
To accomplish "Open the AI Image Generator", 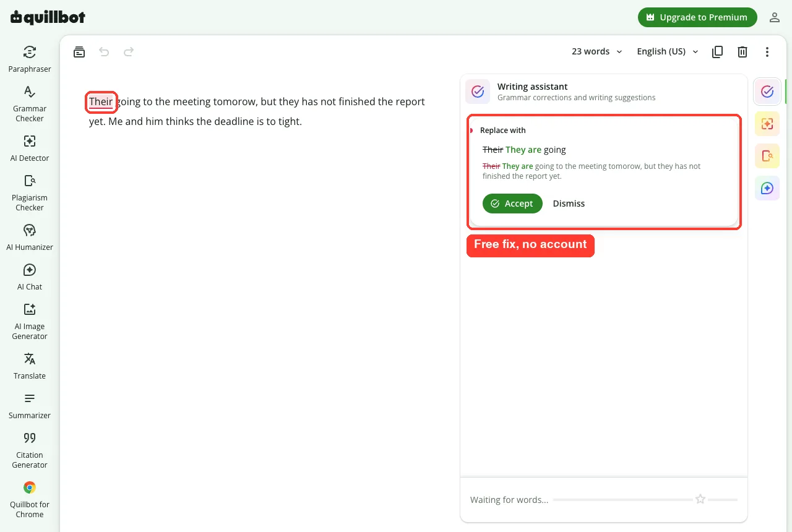I will (30, 322).
